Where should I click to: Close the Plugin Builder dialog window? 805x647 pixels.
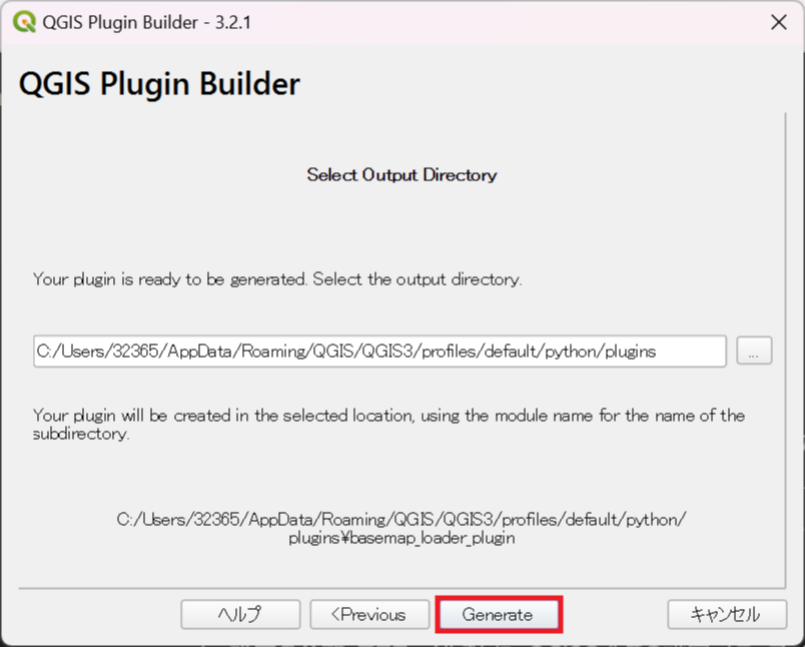click(778, 22)
